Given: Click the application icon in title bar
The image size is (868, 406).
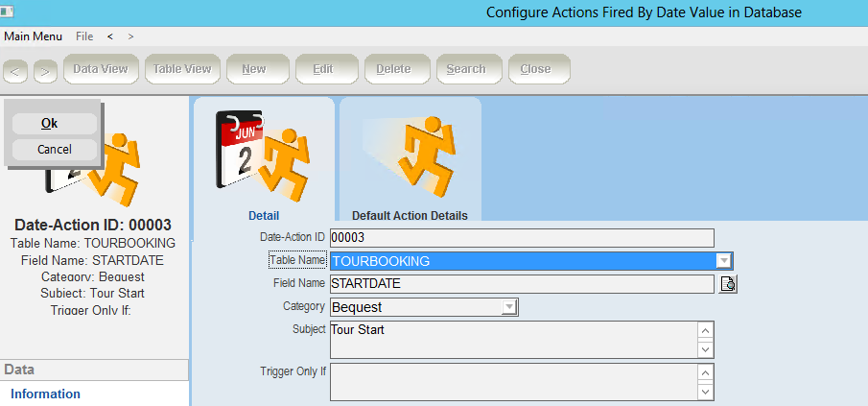Looking at the screenshot, I should [8, 12].
